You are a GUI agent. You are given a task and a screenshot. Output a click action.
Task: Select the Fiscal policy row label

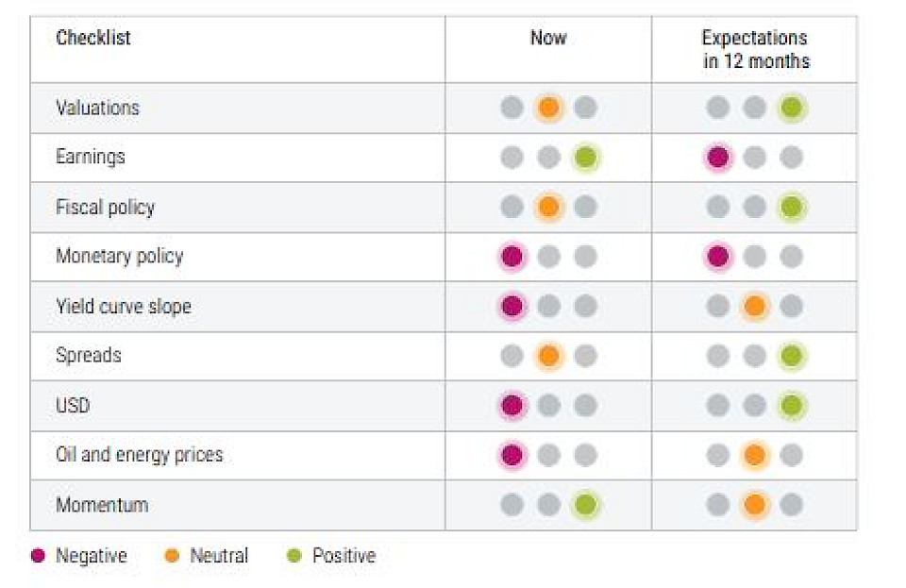(105, 207)
